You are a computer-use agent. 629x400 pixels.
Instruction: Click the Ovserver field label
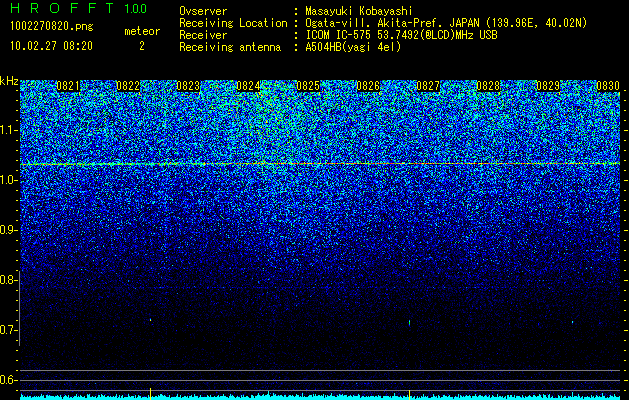[x=203, y=11]
